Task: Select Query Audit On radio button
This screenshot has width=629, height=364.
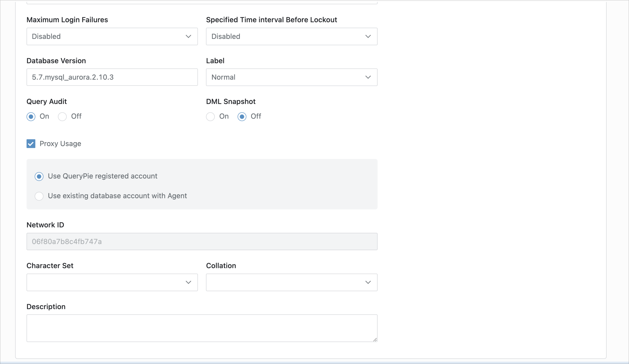Action: pos(31,116)
